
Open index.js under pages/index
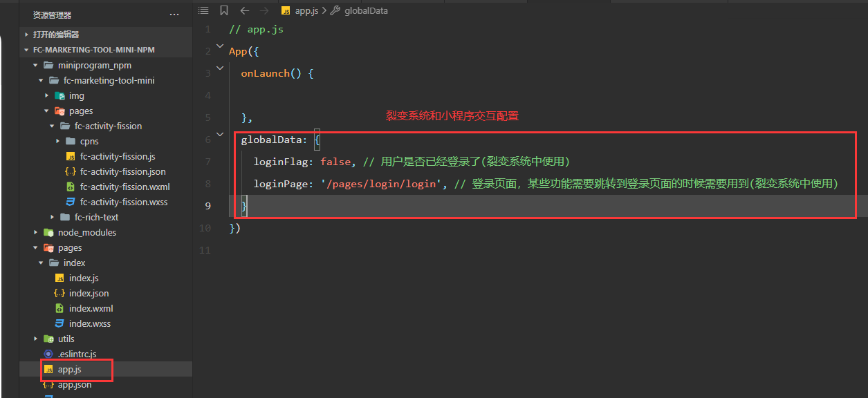point(84,278)
